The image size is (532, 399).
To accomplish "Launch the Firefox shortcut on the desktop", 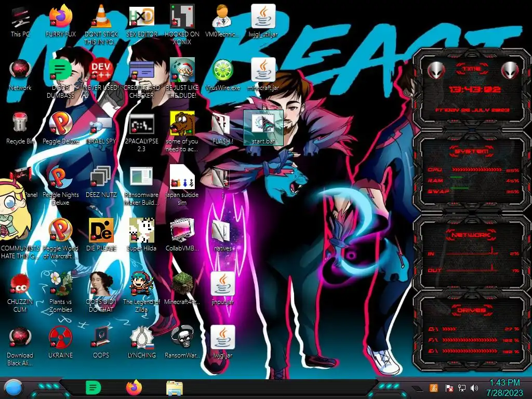I will [60, 21].
